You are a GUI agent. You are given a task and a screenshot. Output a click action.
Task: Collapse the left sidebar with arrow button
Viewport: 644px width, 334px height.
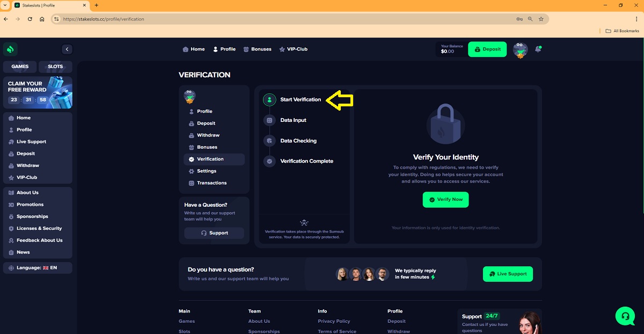click(67, 49)
